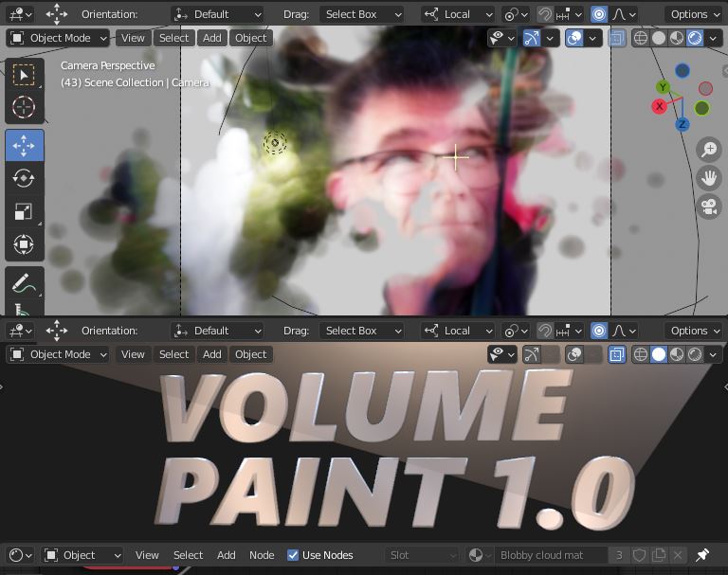Toggle snapping in the top viewport header
Image resolution: width=728 pixels, height=575 pixels.
(x=544, y=15)
